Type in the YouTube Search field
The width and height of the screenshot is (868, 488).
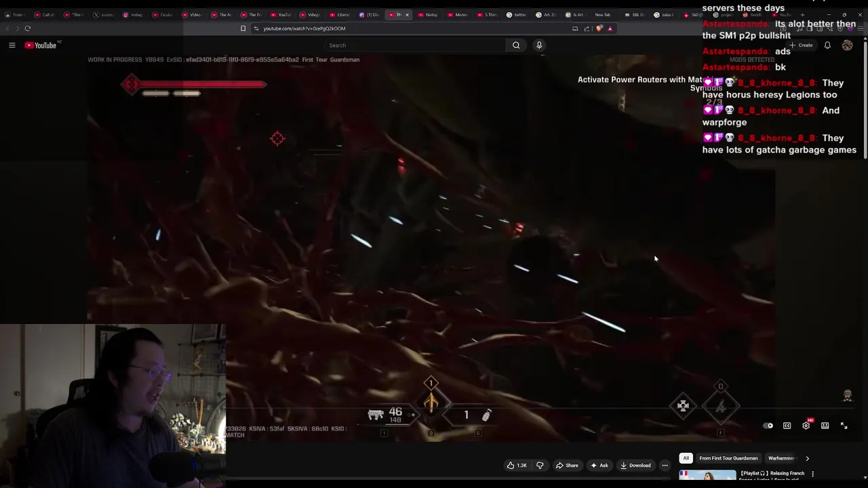tap(414, 45)
